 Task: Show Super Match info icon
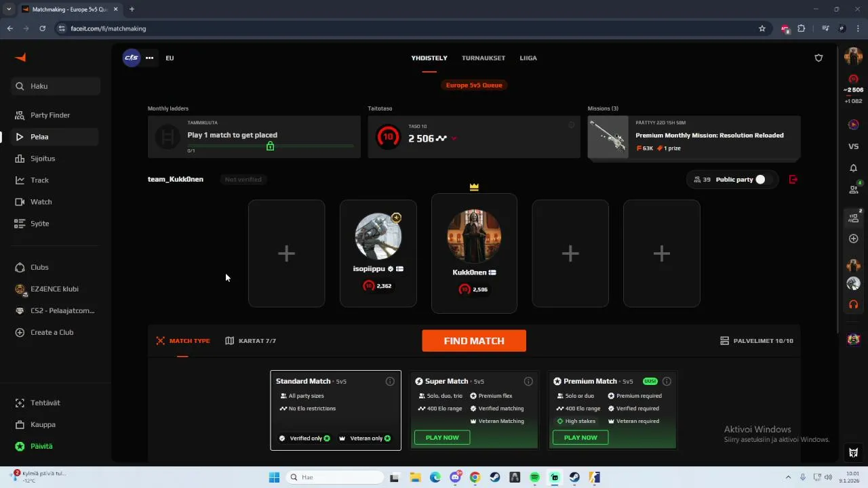(x=528, y=382)
